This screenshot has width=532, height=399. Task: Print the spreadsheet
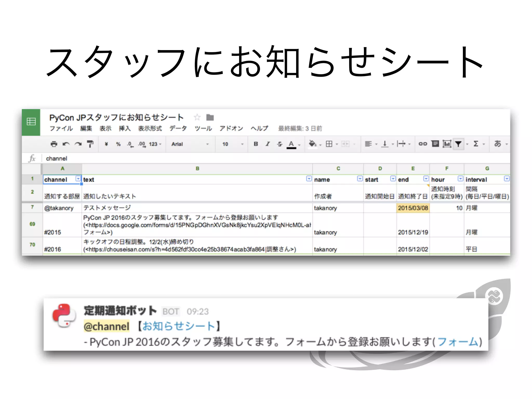coord(54,144)
